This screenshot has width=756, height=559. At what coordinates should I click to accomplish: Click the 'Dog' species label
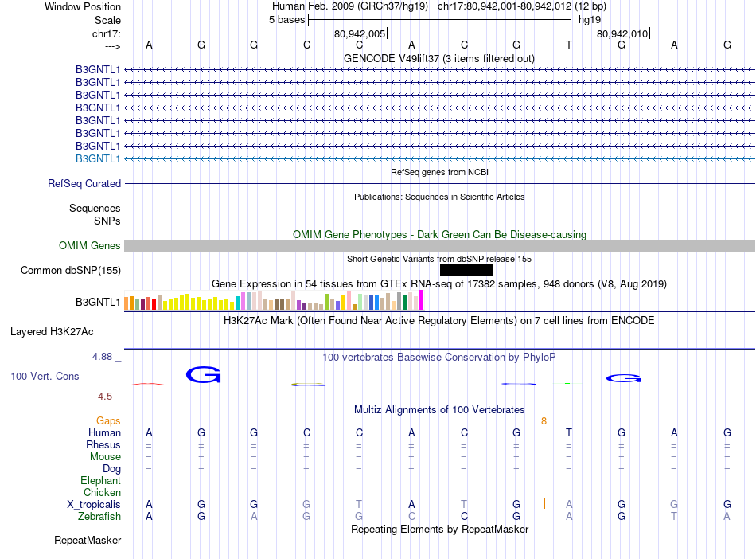tap(112, 468)
